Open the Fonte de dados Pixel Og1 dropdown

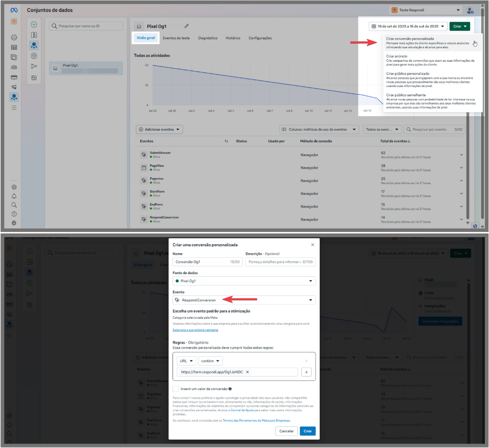pyautogui.click(x=244, y=281)
